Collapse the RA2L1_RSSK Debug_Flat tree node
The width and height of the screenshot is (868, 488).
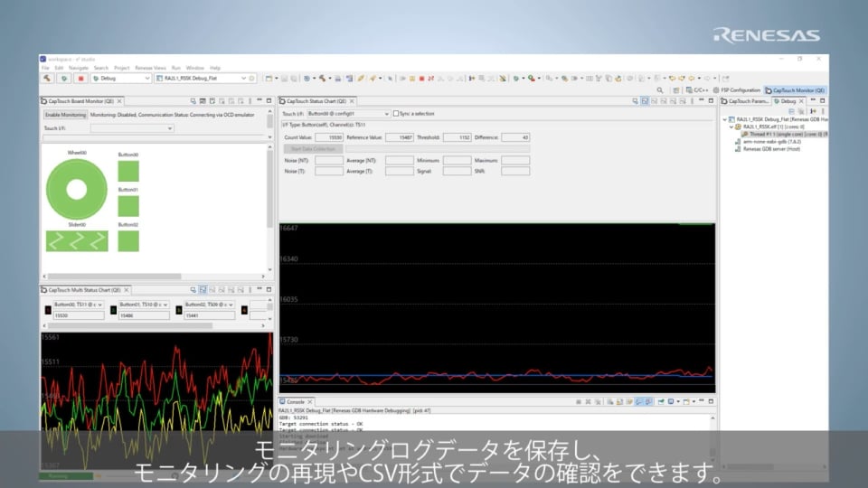pos(724,119)
